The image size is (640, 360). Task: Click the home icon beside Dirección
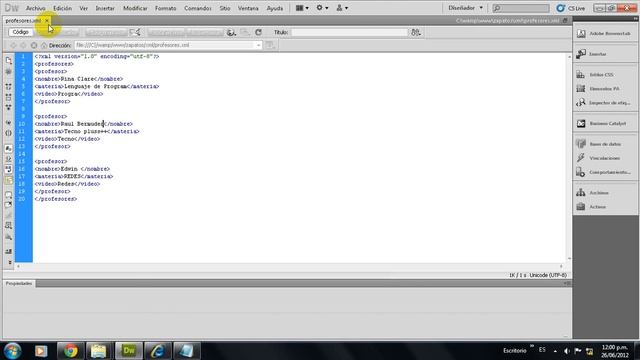[44, 45]
